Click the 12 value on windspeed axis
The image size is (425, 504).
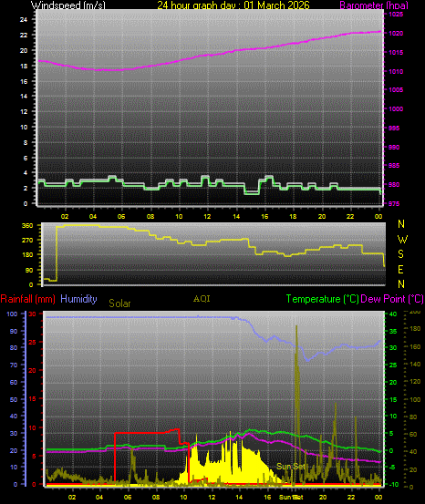[24, 111]
